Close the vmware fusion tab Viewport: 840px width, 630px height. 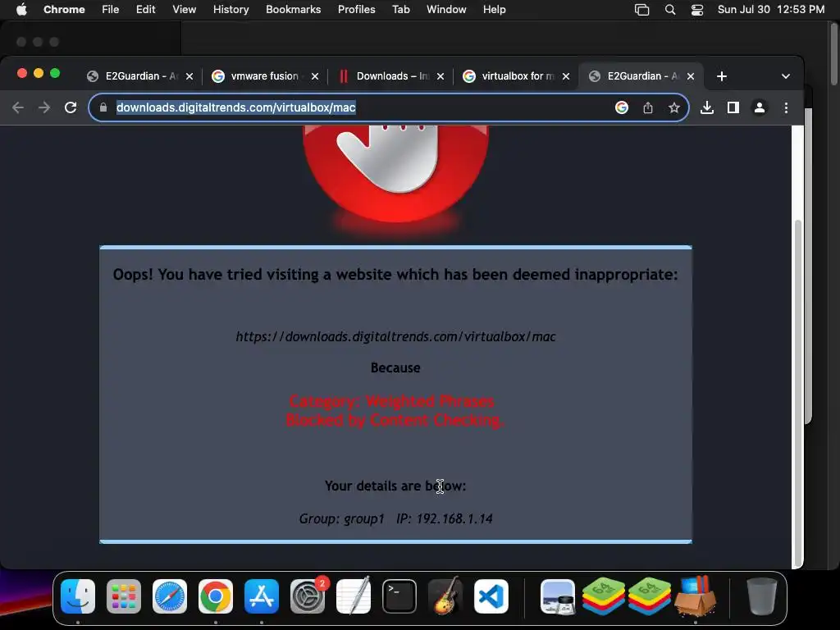[315, 76]
